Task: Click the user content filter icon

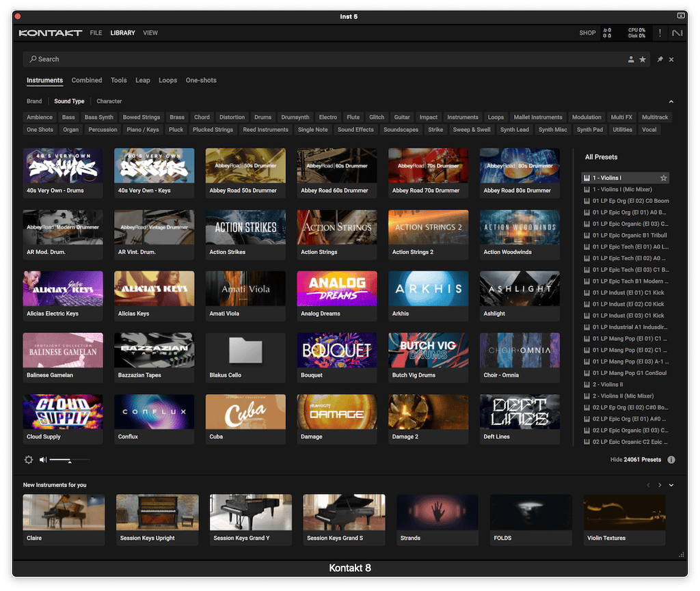Action: (x=631, y=59)
